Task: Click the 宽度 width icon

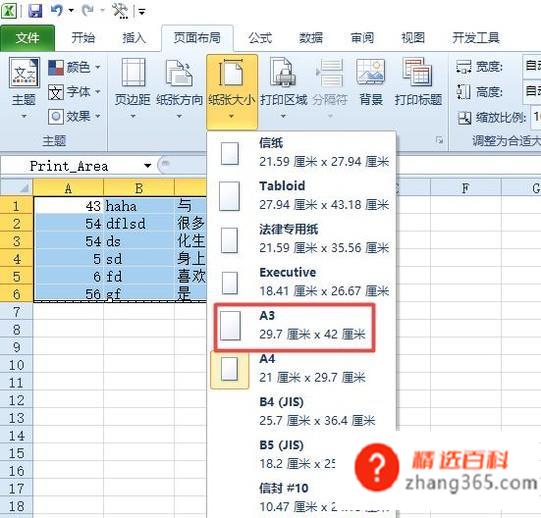Action: [x=463, y=66]
